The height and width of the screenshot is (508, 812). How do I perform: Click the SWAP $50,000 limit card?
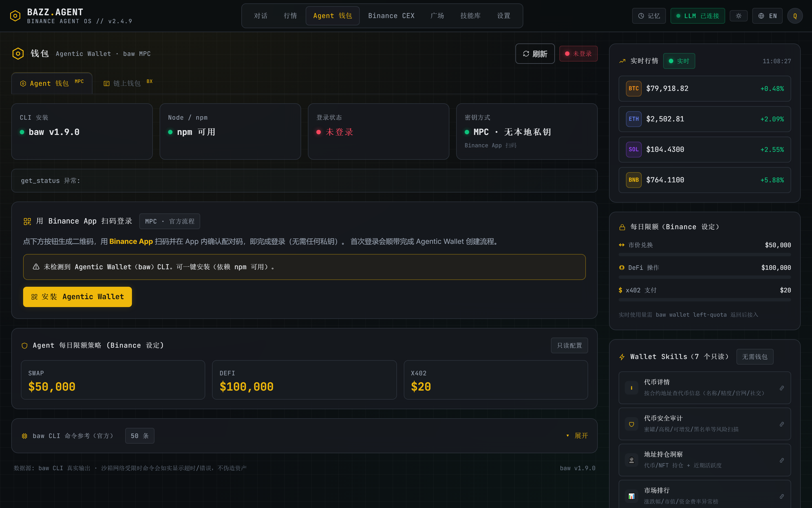point(113,380)
